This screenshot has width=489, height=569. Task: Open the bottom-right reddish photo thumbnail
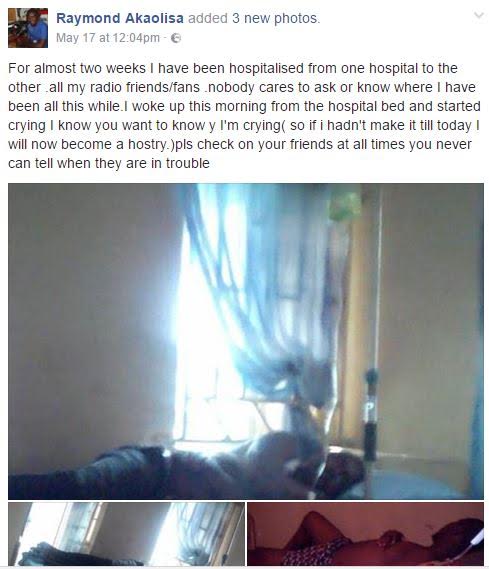click(x=365, y=534)
